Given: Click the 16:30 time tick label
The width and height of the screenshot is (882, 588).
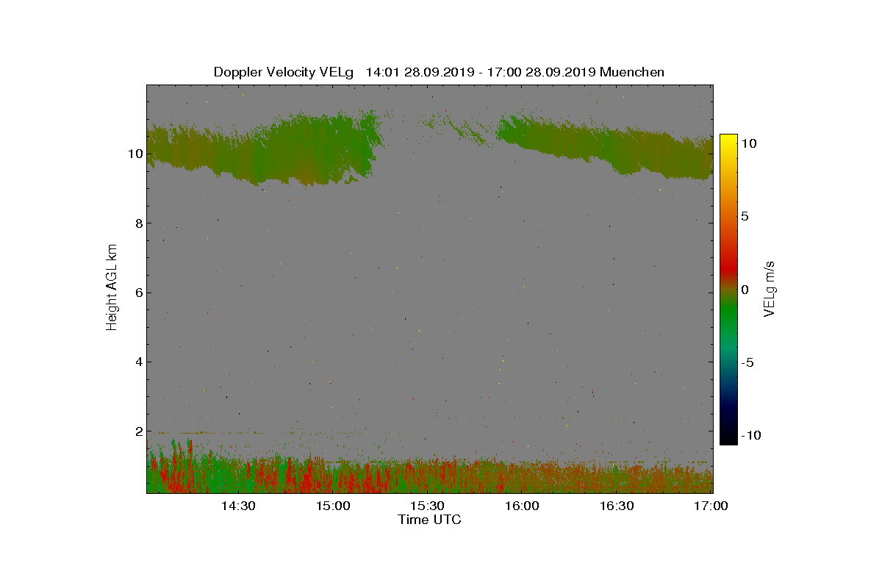Looking at the screenshot, I should pyautogui.click(x=617, y=506).
